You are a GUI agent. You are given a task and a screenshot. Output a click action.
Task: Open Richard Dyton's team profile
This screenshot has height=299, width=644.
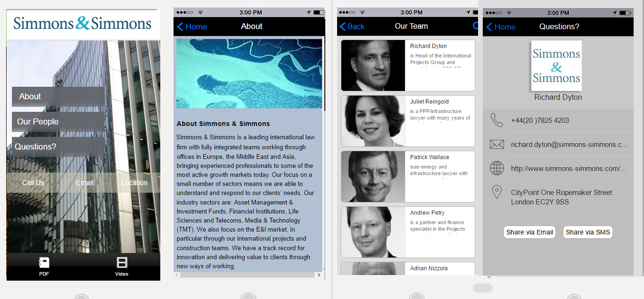407,65
